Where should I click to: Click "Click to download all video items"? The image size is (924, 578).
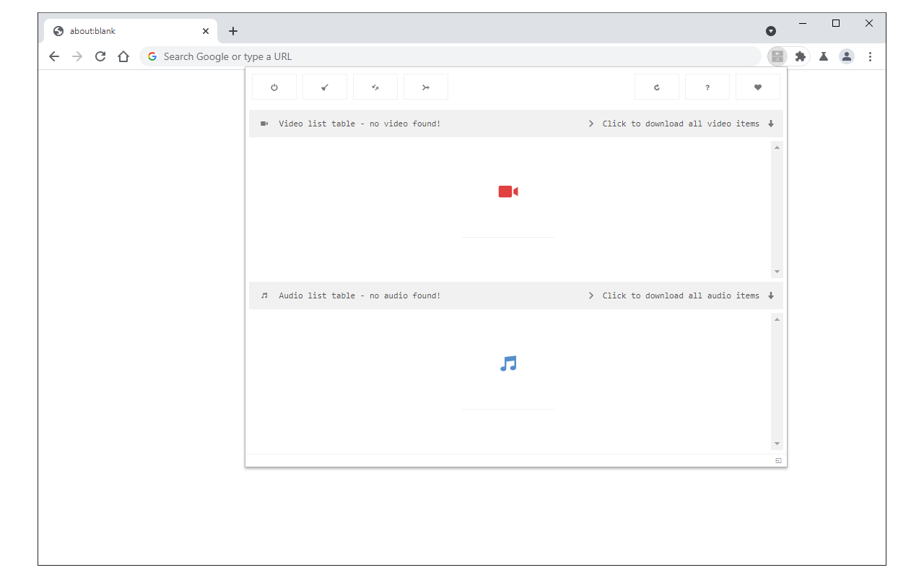[x=681, y=123]
